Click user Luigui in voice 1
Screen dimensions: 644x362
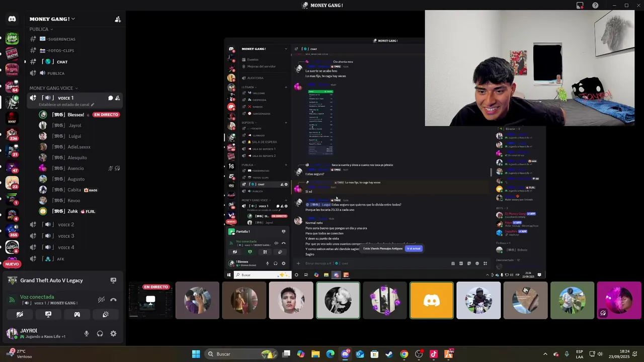pos(74,136)
